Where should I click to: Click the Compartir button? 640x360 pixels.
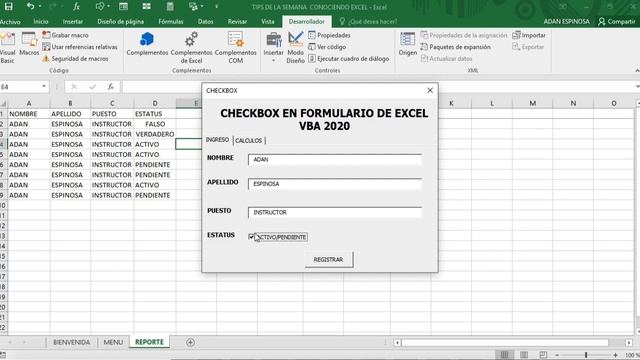pos(616,22)
